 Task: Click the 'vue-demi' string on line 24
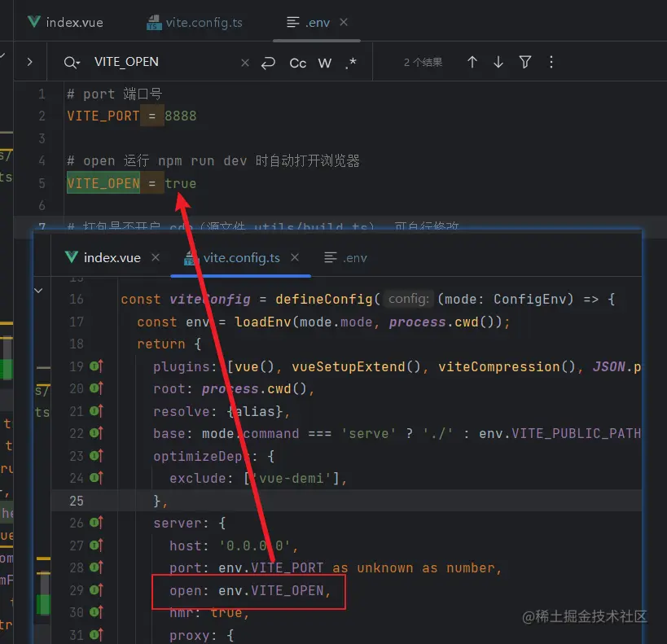292,479
